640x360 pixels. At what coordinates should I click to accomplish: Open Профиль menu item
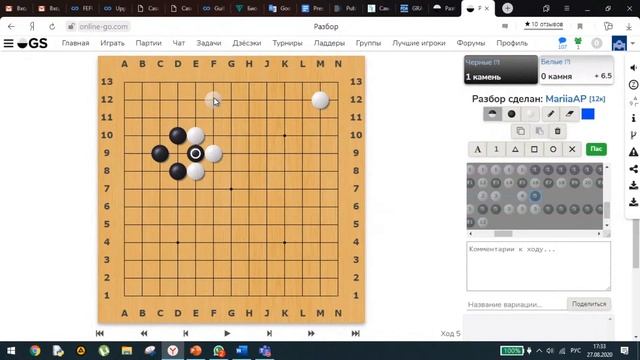pyautogui.click(x=512, y=43)
